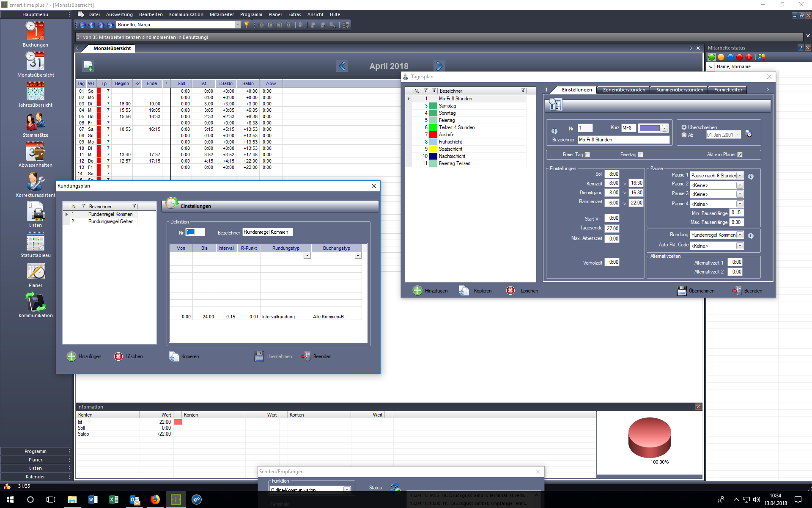The height and width of the screenshot is (508, 812).
Task: Open the Extras menu
Action: click(x=295, y=14)
